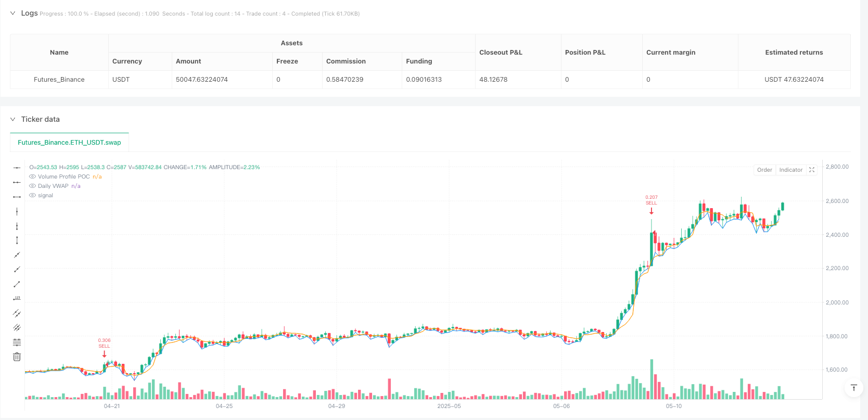Toggle the signal series visibility
The image size is (868, 420).
[33, 196]
